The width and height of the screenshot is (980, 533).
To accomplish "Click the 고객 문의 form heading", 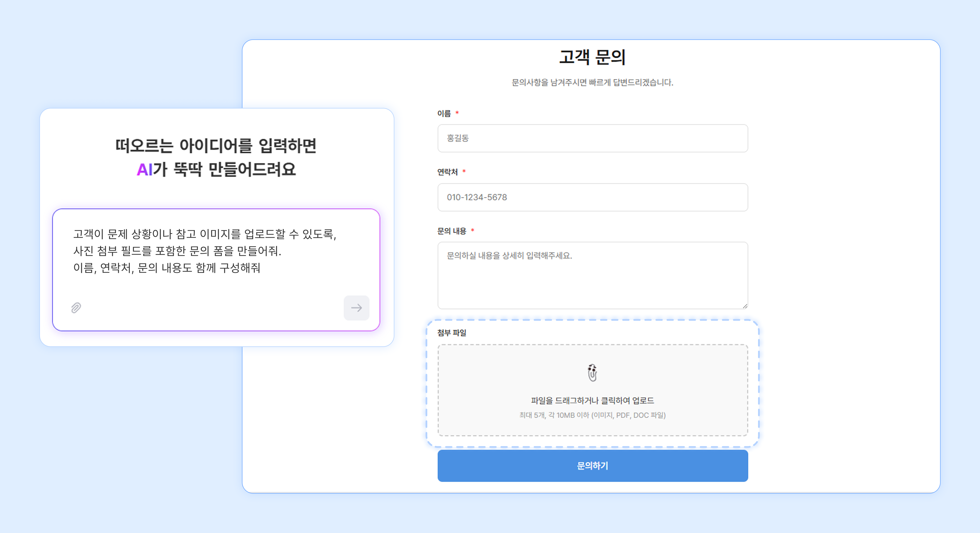I will [x=592, y=57].
